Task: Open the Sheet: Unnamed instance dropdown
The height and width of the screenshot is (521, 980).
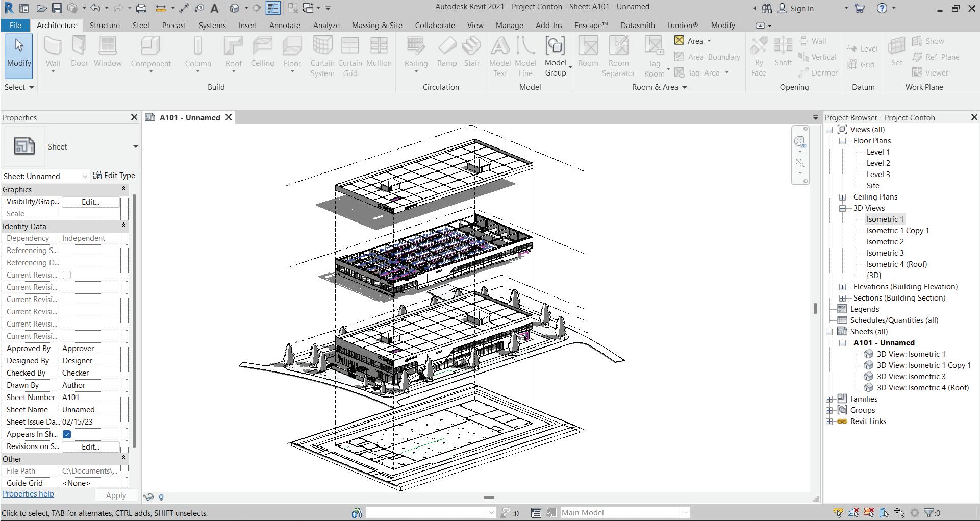Action: 84,177
